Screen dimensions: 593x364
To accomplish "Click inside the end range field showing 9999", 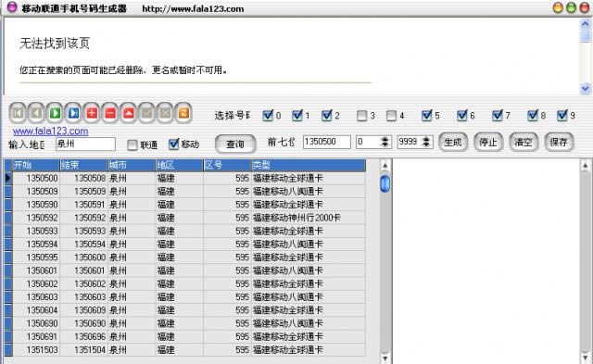I will [410, 142].
